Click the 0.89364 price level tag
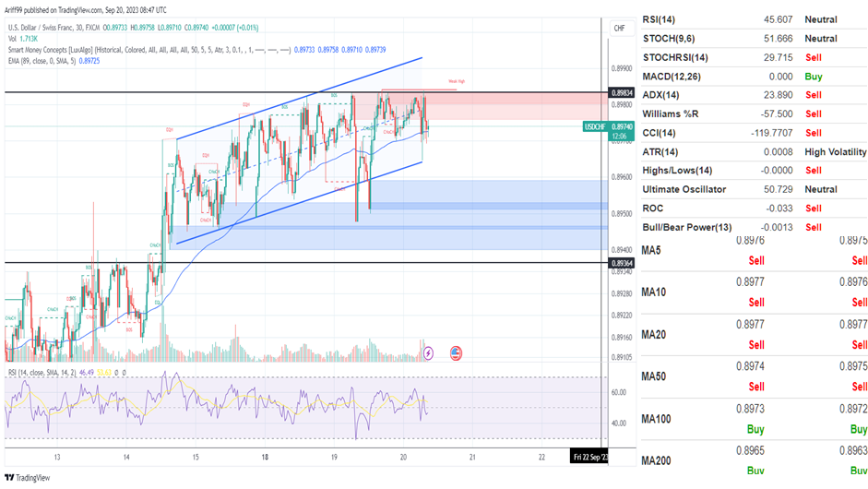Viewport: 868px width, 489px height. coord(623,263)
